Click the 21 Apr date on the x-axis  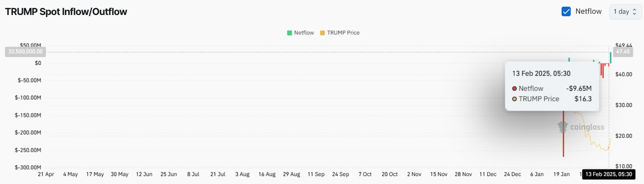[x=46, y=174]
